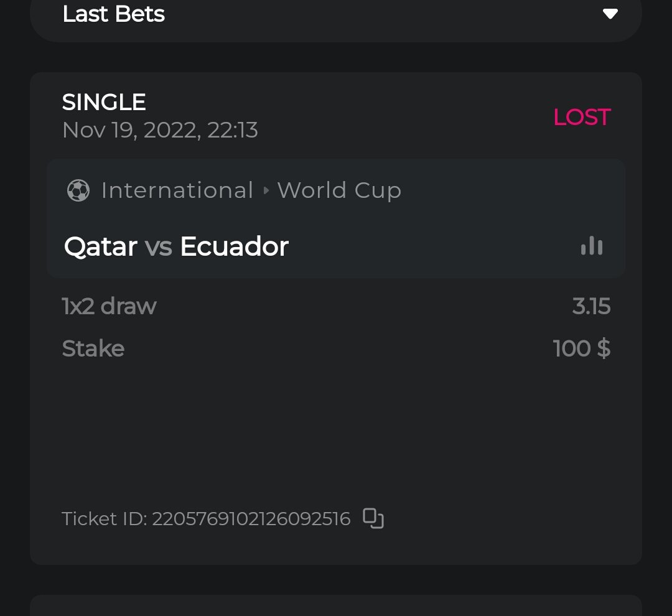This screenshot has width=672, height=616.
Task: Open match statistics bar chart icon
Action: (x=592, y=246)
